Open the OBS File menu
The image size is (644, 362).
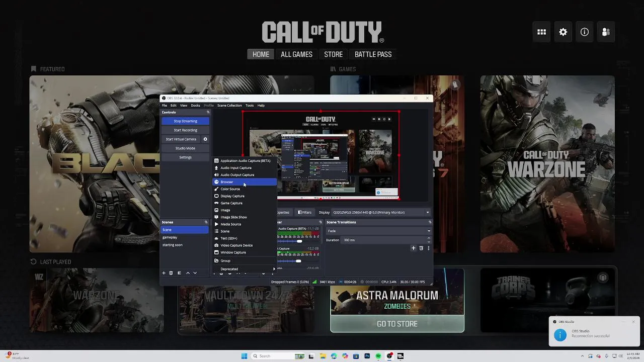tap(165, 106)
